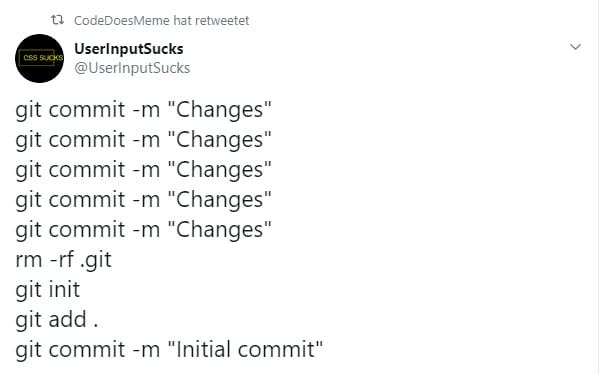Open the @UserInputSucks handle link
This screenshot has width=600, height=374.
(132, 68)
